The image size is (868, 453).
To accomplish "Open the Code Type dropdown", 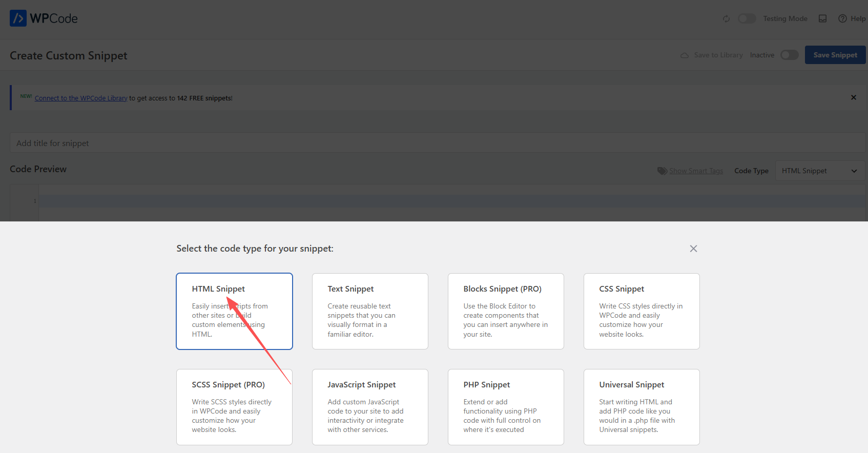I will [x=820, y=171].
